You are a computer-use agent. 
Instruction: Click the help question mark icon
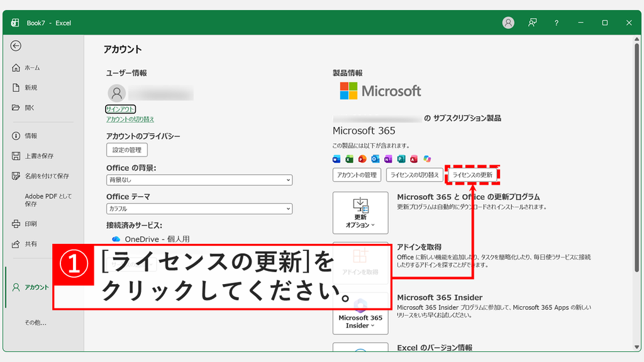(x=557, y=23)
